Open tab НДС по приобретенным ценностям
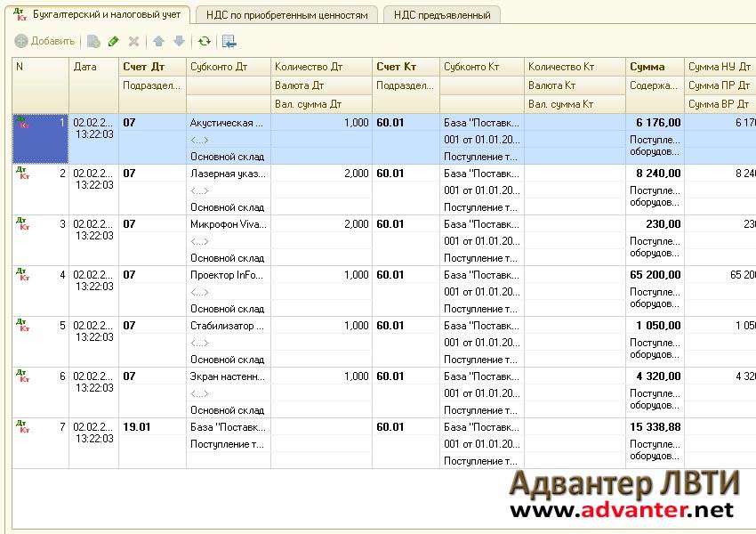This screenshot has height=534, width=756. (286, 15)
